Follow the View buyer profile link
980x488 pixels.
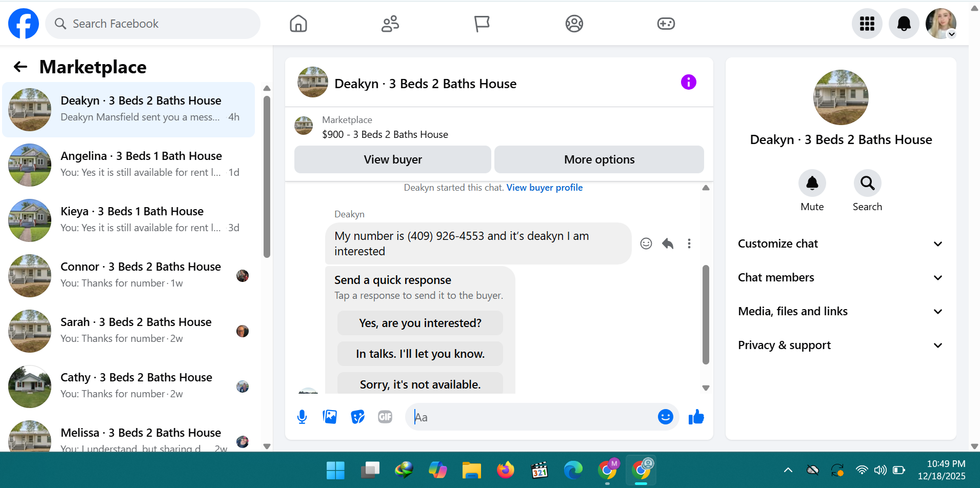pyautogui.click(x=545, y=188)
